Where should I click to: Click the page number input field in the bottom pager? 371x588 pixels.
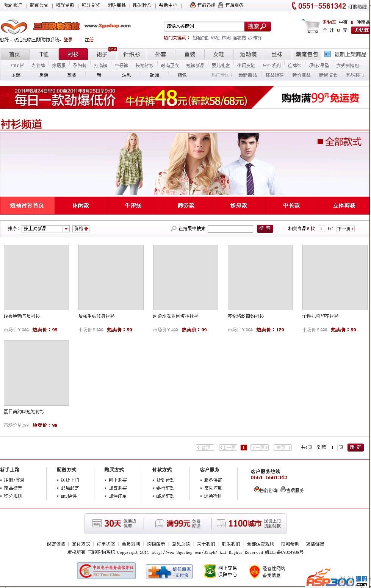tap(332, 448)
